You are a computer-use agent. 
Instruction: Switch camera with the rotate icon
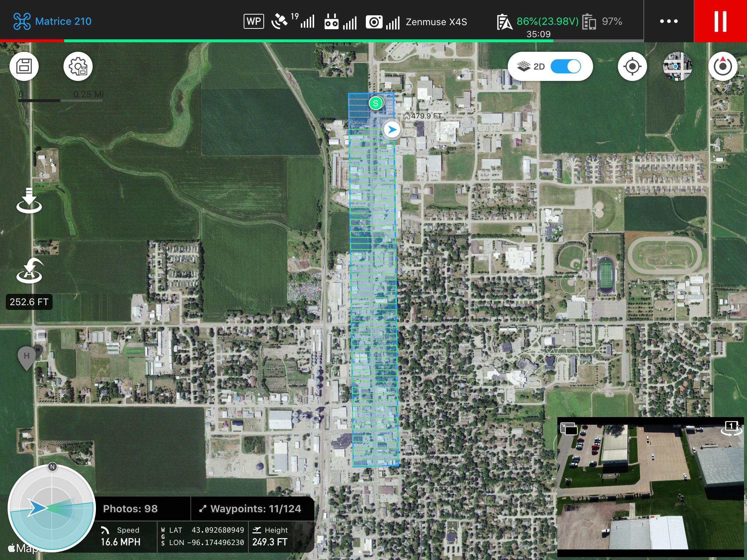point(731,428)
